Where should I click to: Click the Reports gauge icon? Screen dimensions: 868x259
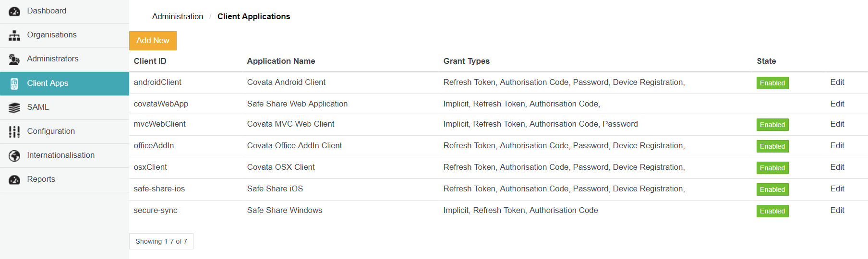pyautogui.click(x=14, y=179)
